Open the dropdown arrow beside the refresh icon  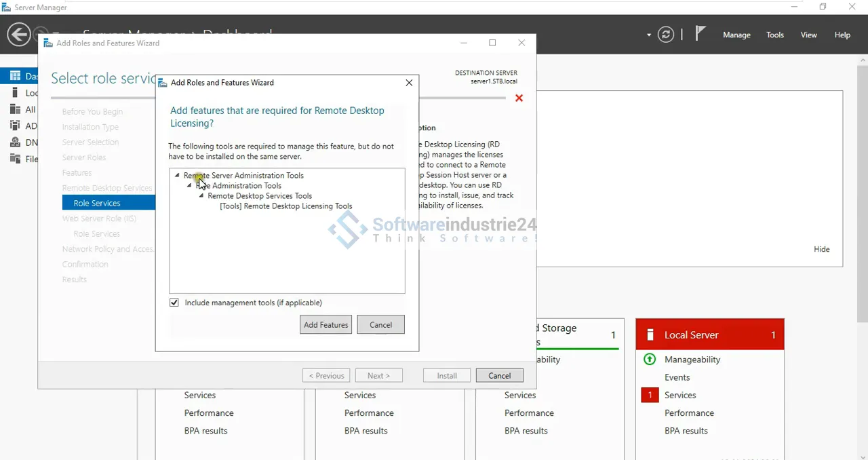(649, 35)
